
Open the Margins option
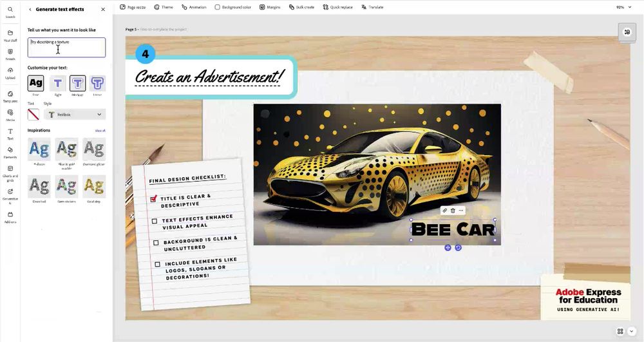click(x=270, y=7)
